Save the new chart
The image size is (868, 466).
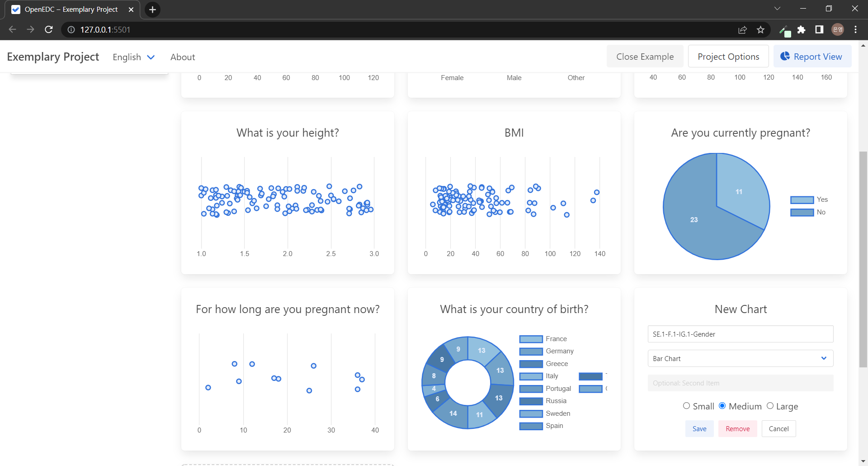point(699,428)
